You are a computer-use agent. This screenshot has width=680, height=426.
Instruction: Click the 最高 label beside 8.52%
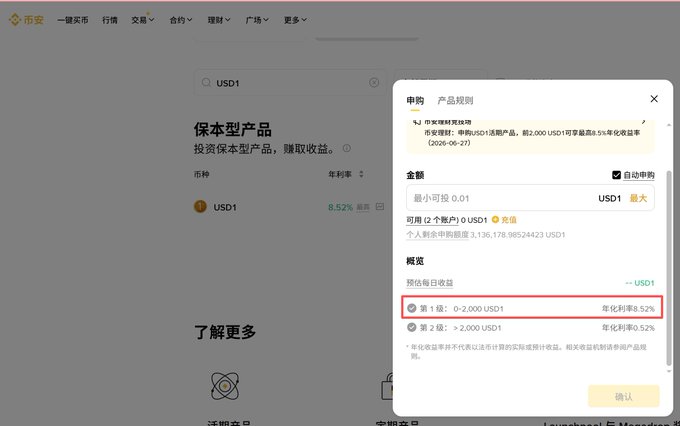click(363, 207)
